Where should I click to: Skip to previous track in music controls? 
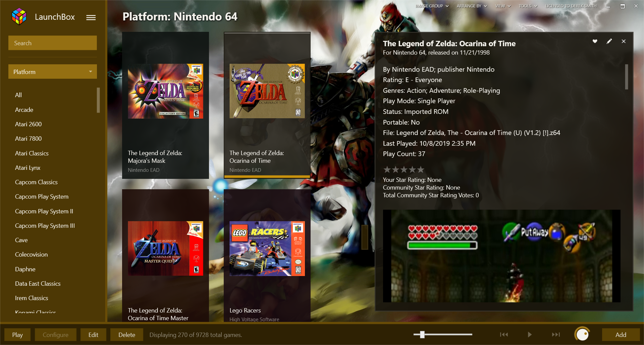tap(504, 334)
